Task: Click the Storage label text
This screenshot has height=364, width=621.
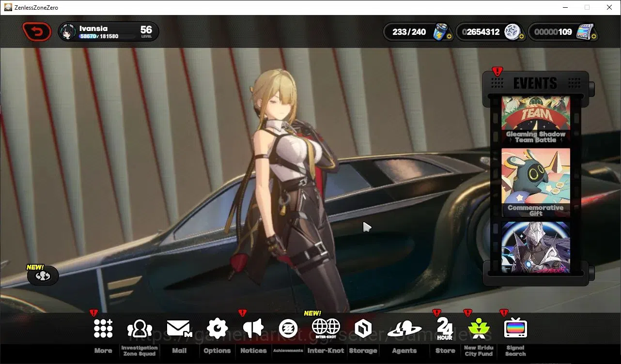Action: pos(363,350)
